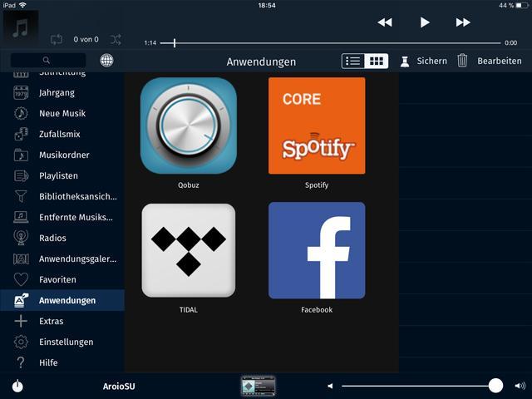Viewport: 532px width, 399px height.
Task: Click the Entfernte Musik laptop icon
Action: tap(21, 217)
